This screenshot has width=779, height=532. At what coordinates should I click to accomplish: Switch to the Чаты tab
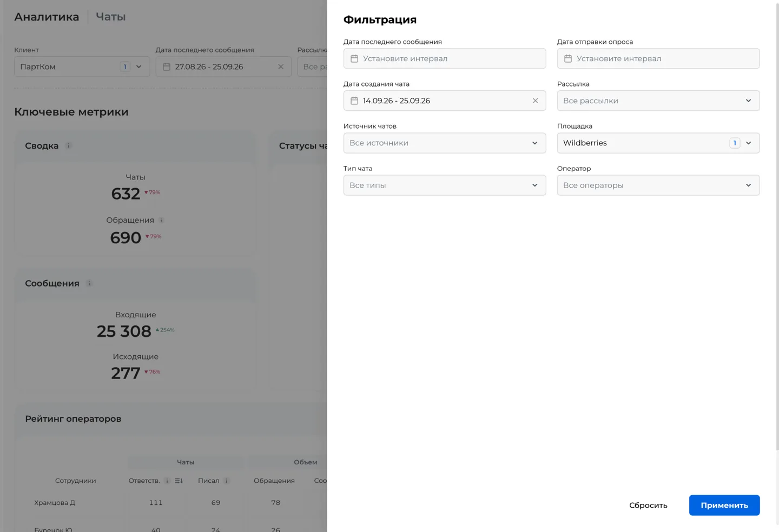coord(111,17)
